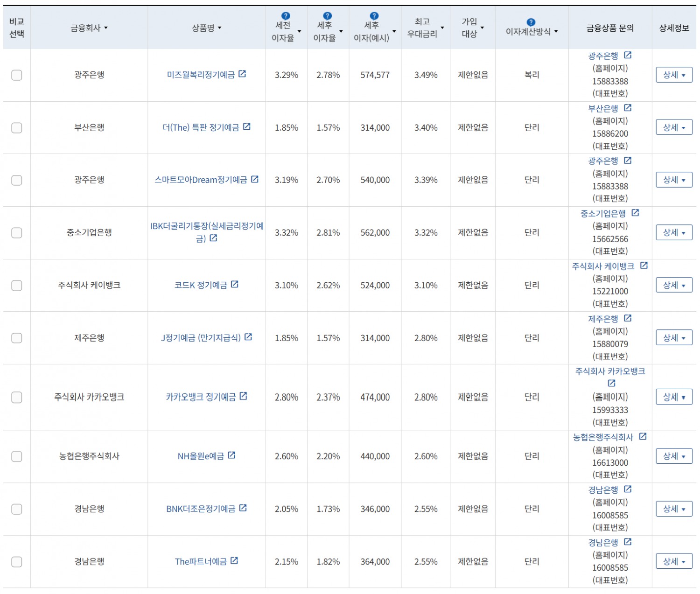The image size is (700, 594).
Task: Expand 상세 dropdown for 부산은행 row
Action: [674, 127]
